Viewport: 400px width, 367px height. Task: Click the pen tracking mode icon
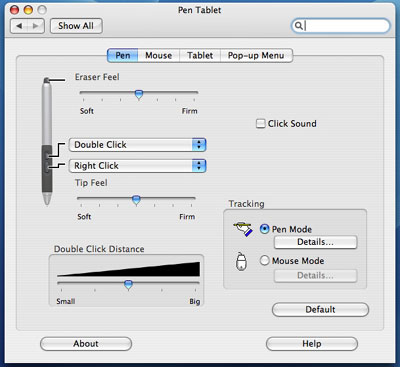coord(243,229)
